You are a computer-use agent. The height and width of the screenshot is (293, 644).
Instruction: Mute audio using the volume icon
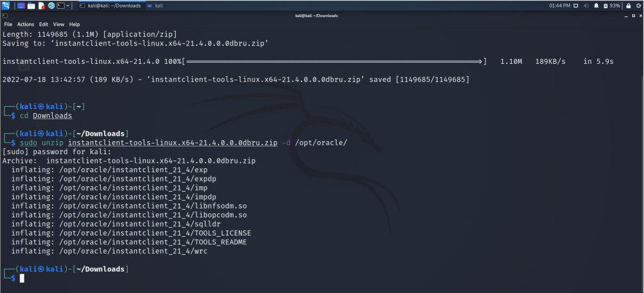[586, 5]
